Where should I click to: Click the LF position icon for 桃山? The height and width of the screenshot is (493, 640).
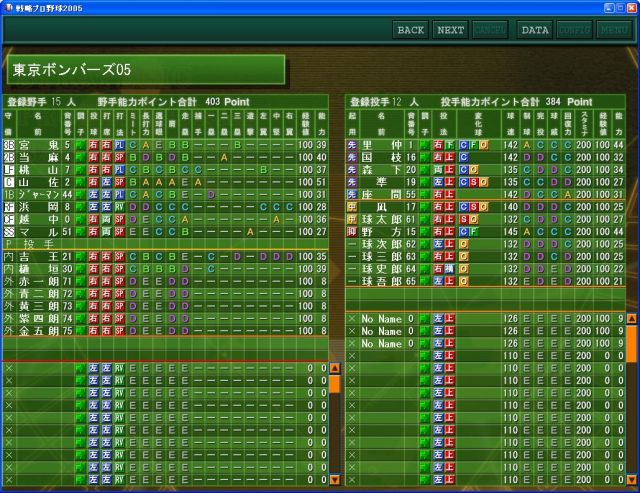[9, 170]
